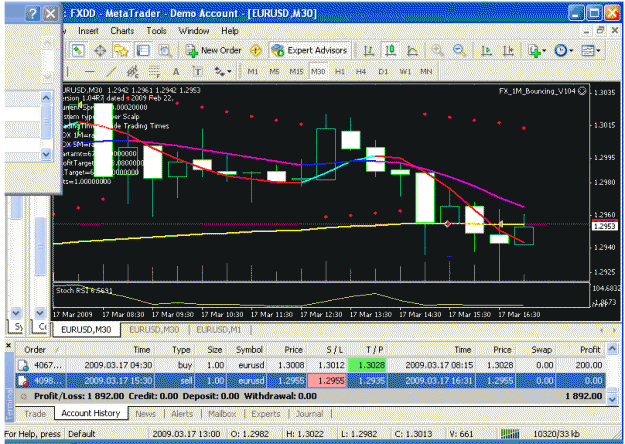The width and height of the screenshot is (625, 444).
Task: Sort history by Order column header
Action: [40, 350]
